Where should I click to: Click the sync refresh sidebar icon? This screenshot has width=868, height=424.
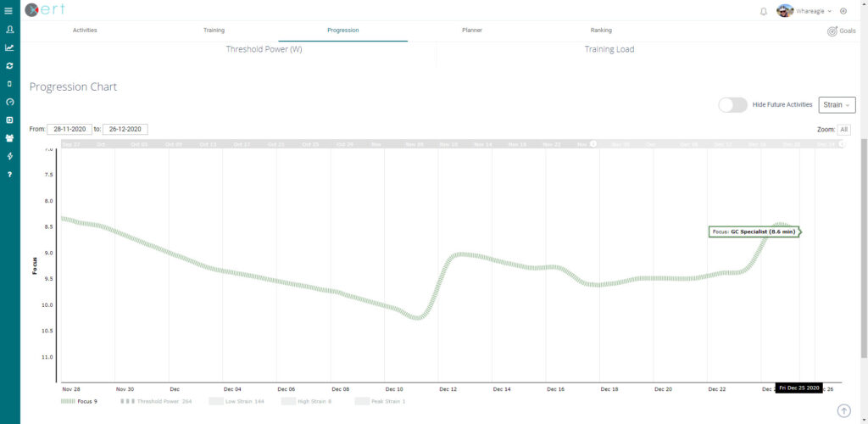pos(9,65)
